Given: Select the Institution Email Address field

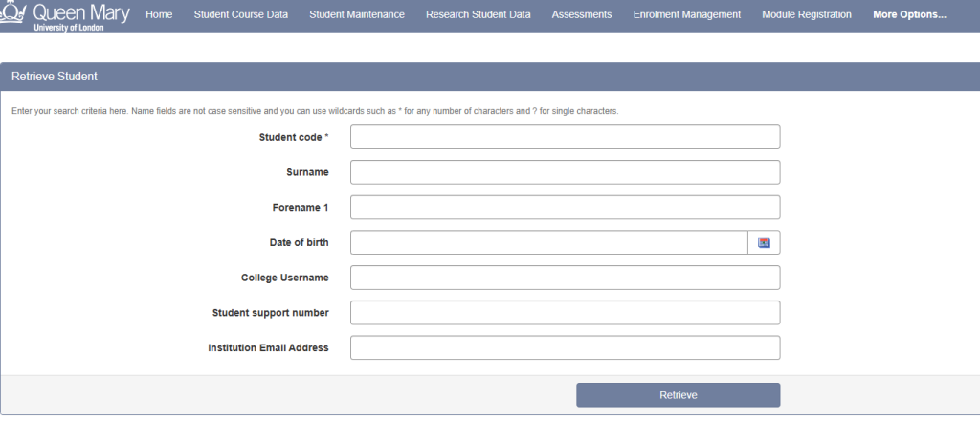Looking at the screenshot, I should 565,347.
